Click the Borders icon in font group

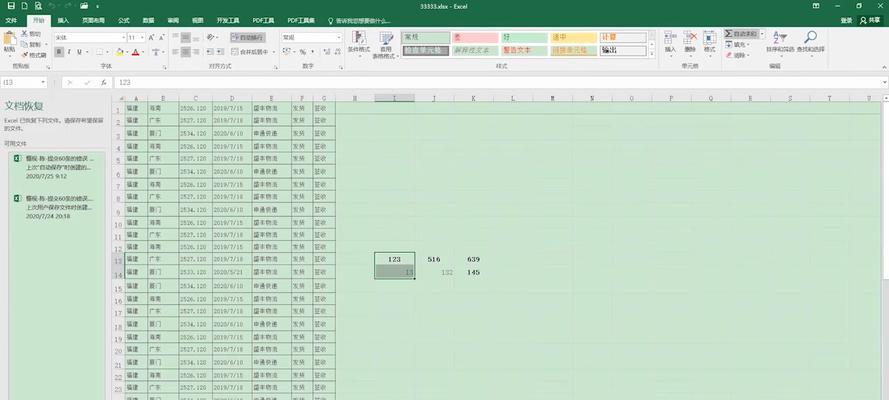[x=100, y=52]
